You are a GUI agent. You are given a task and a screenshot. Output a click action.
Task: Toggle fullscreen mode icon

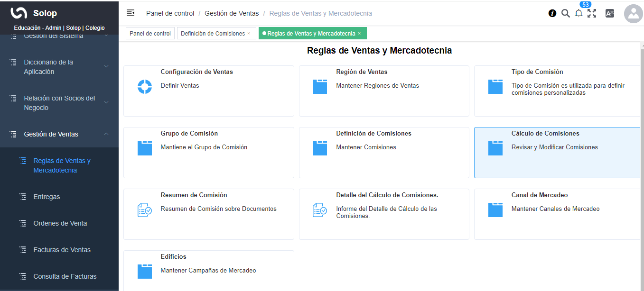[592, 13]
